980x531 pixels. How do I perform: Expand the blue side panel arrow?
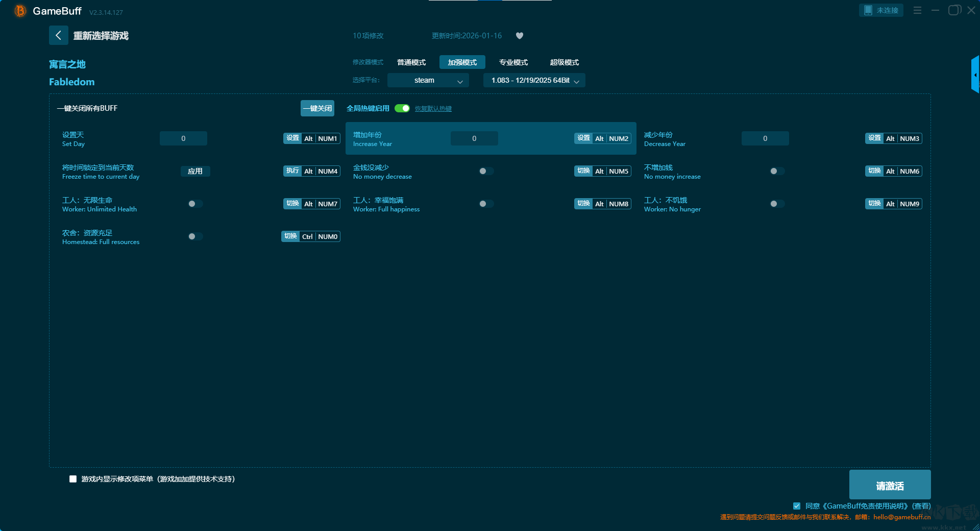coord(975,75)
